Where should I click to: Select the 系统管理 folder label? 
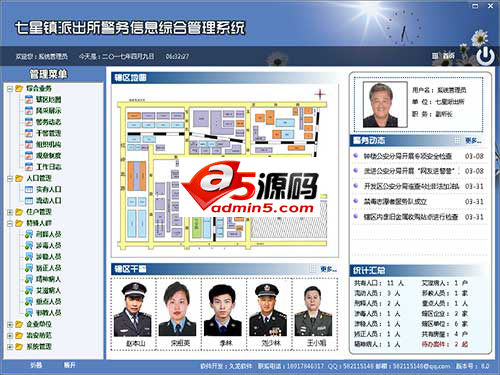(x=39, y=346)
